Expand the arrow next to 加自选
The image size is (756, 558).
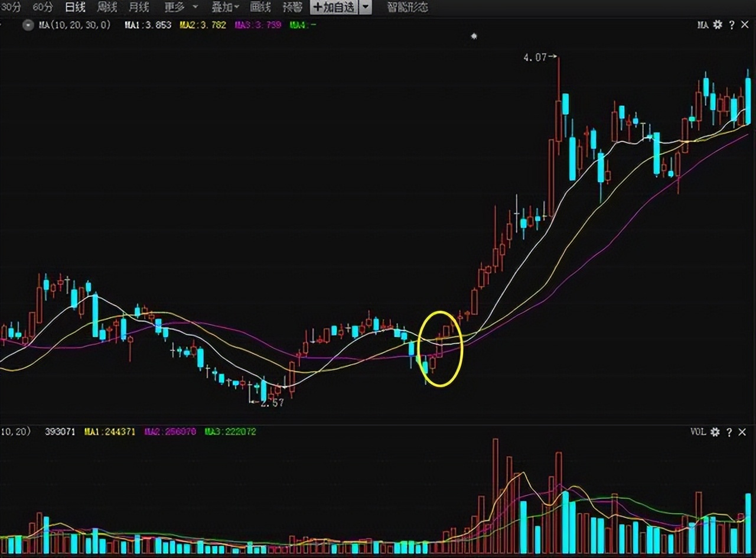pyautogui.click(x=366, y=7)
